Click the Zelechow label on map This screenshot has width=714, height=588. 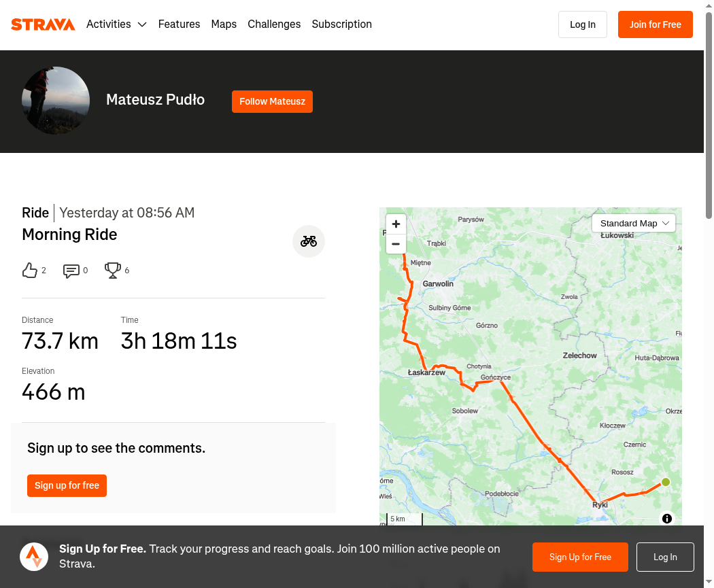579,356
